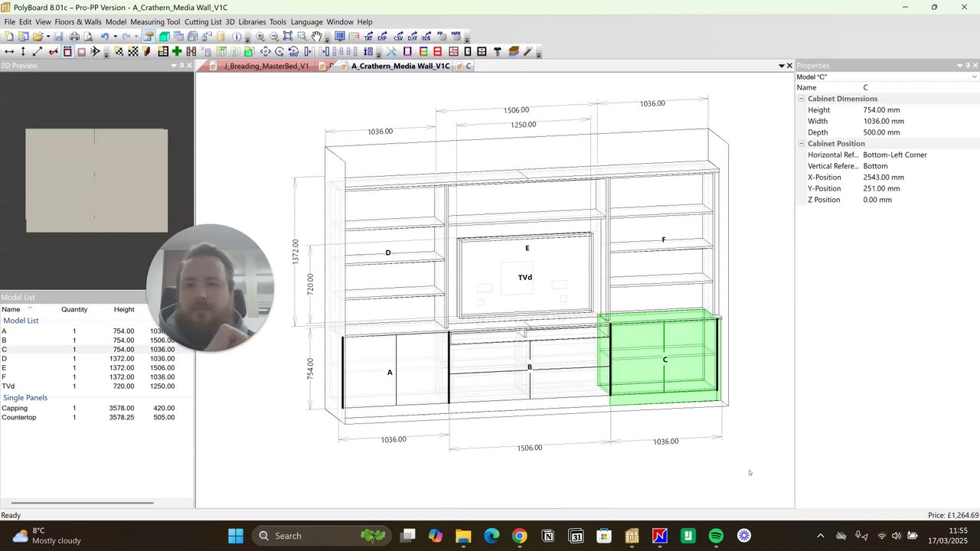Click the Quantity column header
Viewport: 980px width, 551px height.
tap(74, 309)
